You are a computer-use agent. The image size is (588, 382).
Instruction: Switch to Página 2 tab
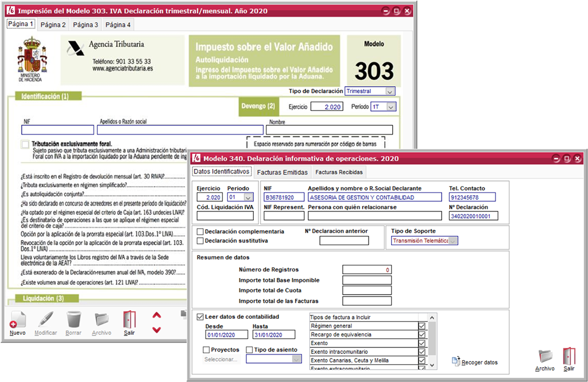click(x=53, y=25)
